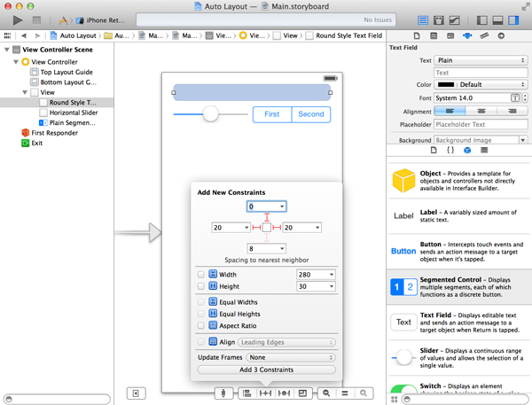532x405 pixels.
Task: Show the Media library
Action: [x=484, y=150]
